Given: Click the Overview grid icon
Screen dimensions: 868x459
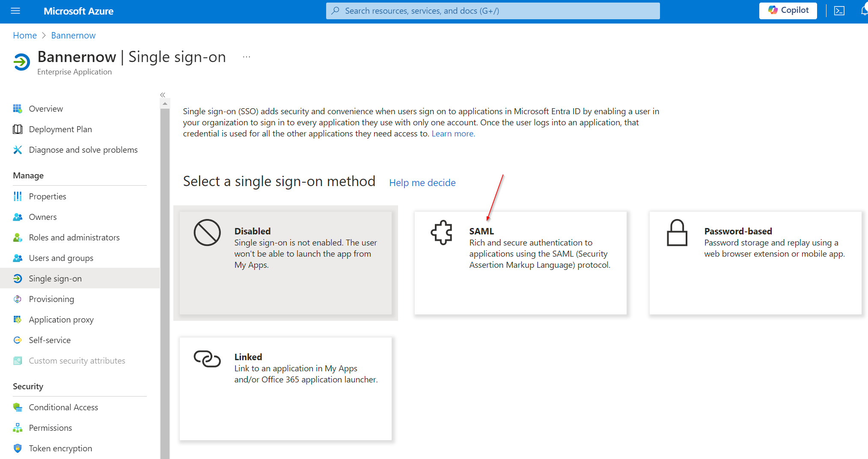Looking at the screenshot, I should [18, 109].
